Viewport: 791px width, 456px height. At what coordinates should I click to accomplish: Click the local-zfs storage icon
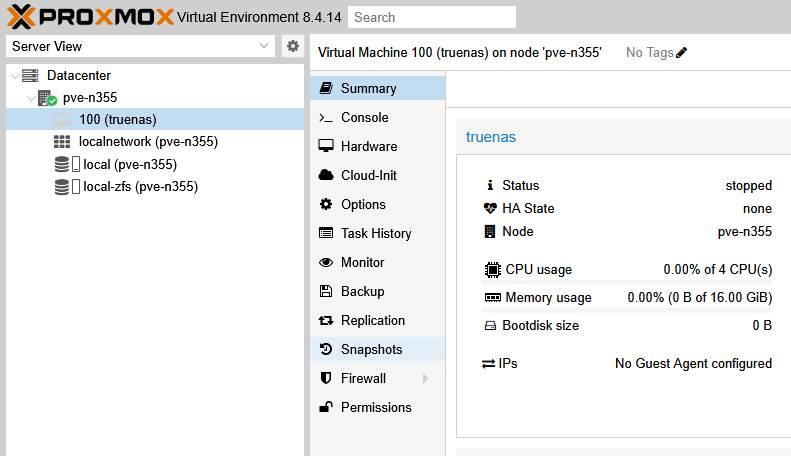pyautogui.click(x=66, y=187)
